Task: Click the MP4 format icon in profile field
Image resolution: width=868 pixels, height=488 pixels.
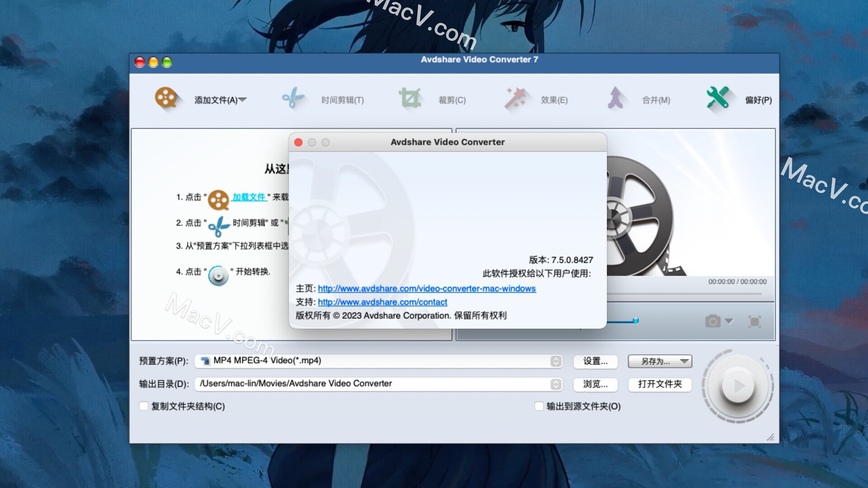Action: [x=206, y=361]
